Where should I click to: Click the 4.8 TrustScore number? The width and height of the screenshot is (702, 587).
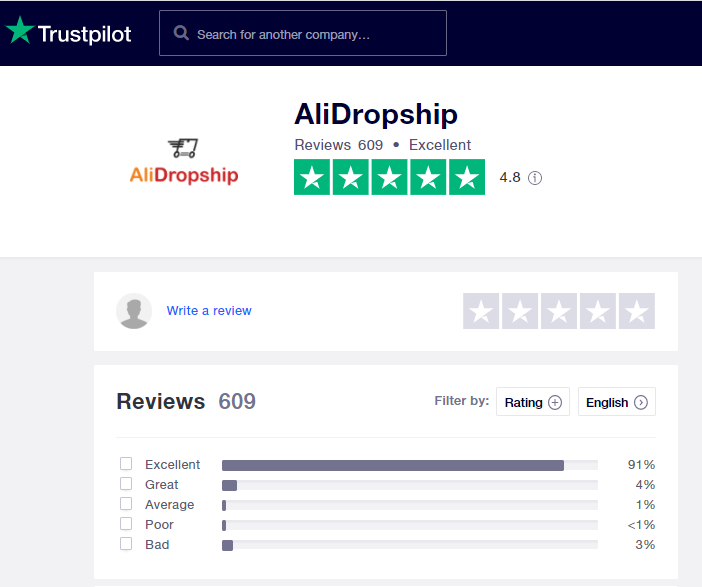coord(510,178)
